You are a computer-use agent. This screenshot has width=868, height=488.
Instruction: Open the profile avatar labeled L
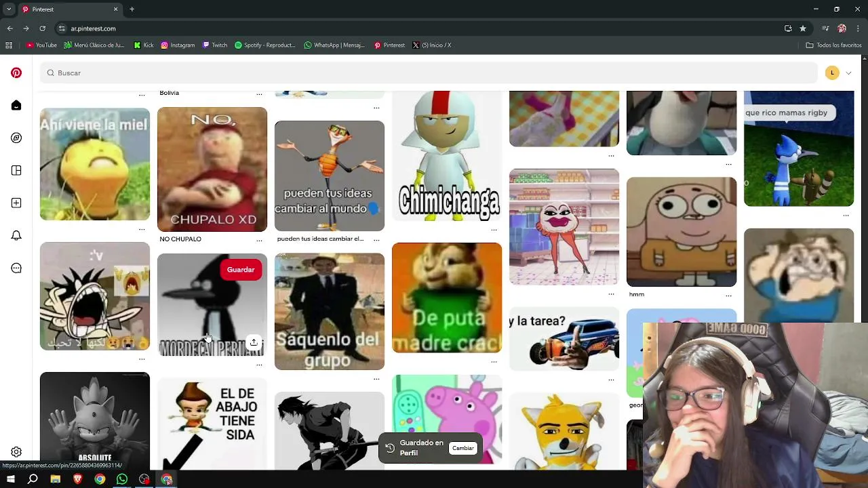832,73
